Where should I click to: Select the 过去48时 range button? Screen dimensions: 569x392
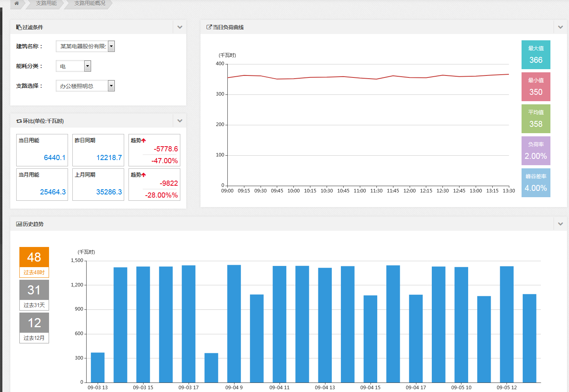click(34, 262)
